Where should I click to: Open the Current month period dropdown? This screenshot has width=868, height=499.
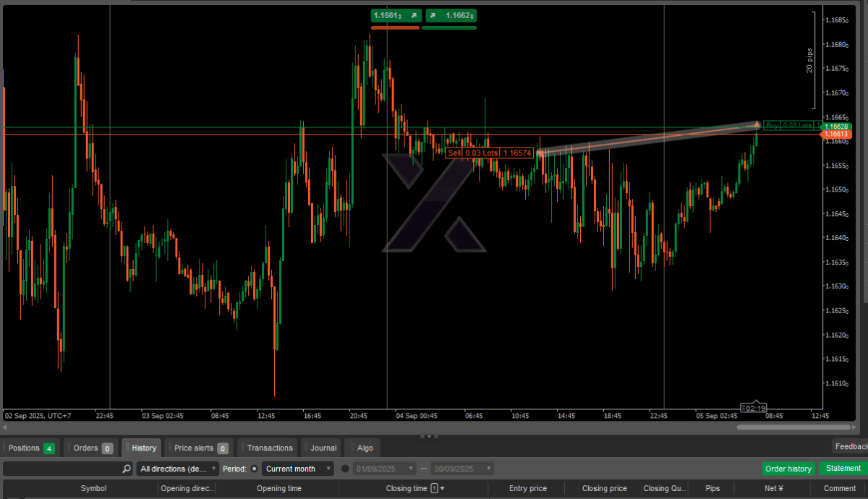[298, 469]
